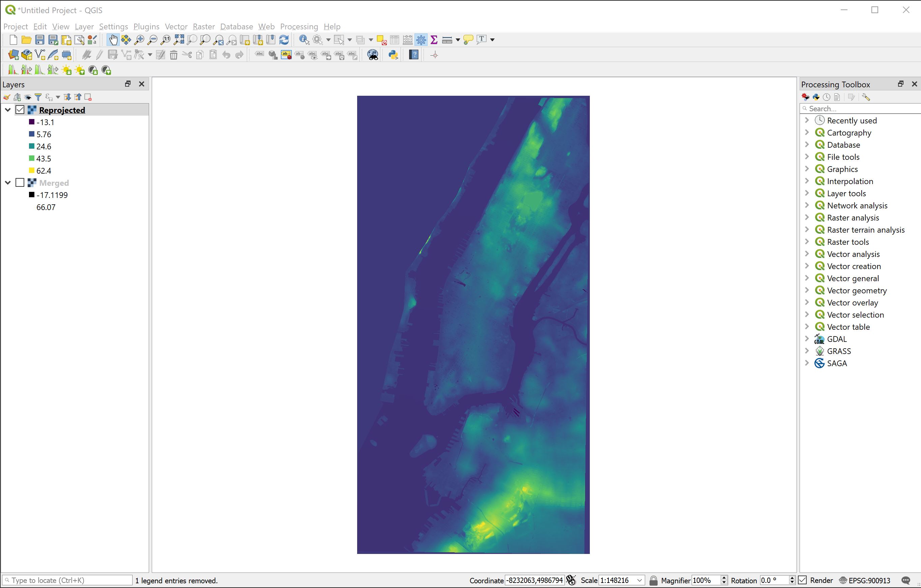Uncheck the Reprojected layer visibility
This screenshot has height=588, width=921.
(20, 110)
